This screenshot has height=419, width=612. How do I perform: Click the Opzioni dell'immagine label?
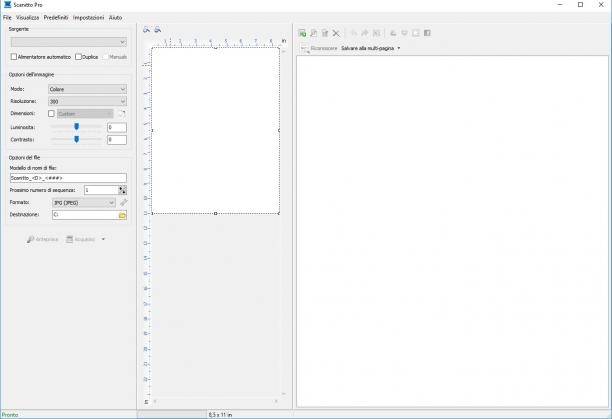pos(32,75)
